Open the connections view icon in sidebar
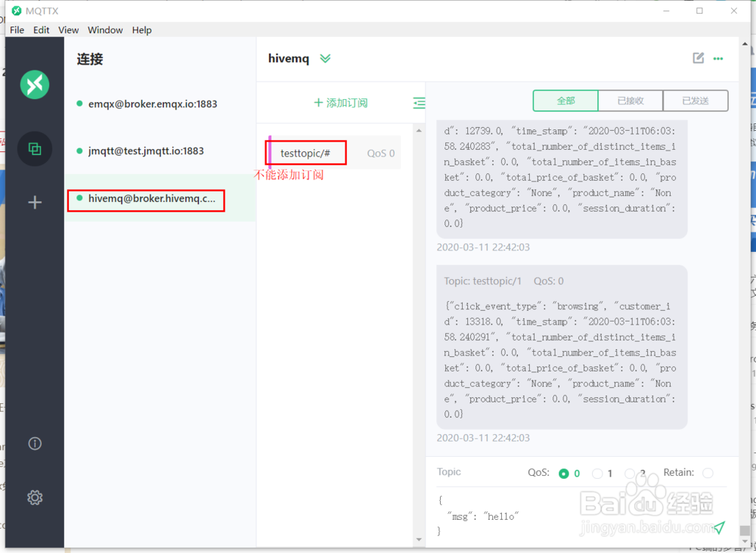Viewport: 756px width, 553px height. [x=35, y=148]
